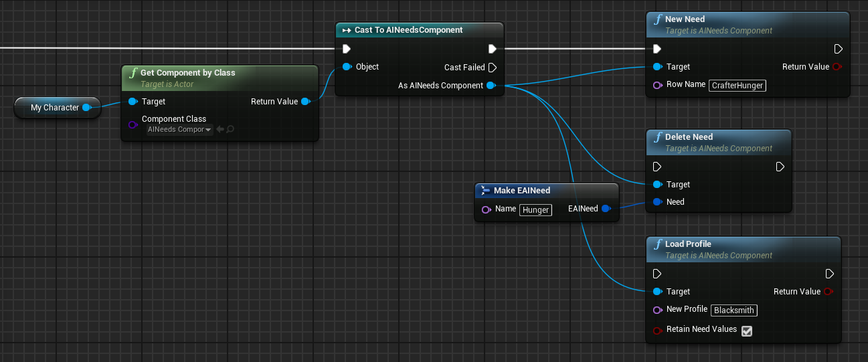The image size is (868, 362).
Task: Click the My Character output pin
Action: pos(86,108)
